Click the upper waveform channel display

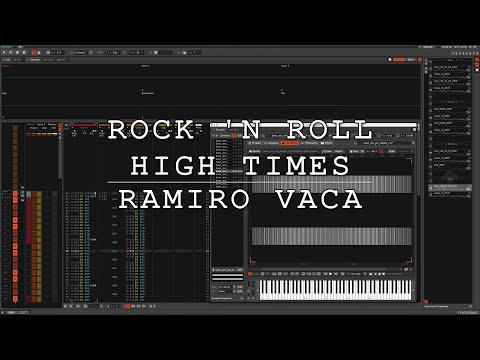tap(332, 184)
